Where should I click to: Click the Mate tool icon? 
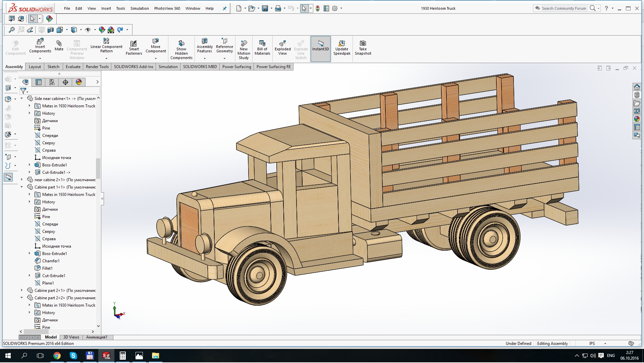click(x=59, y=44)
